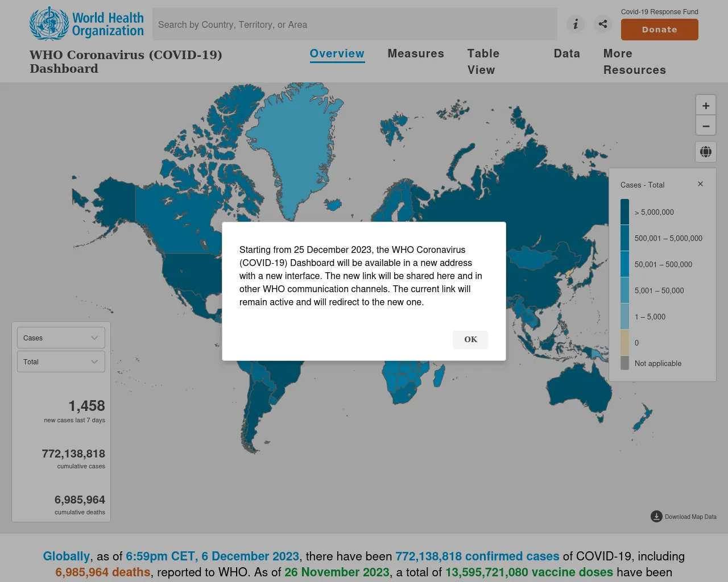This screenshot has width=728, height=582.
Task: Click Download Map Data link text
Action: coord(690,517)
